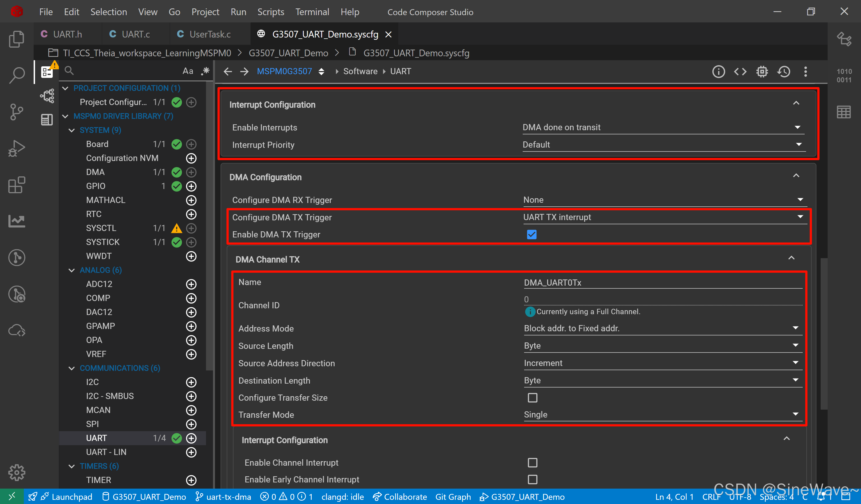Open the Transfer Mode dropdown
861x504 pixels.
point(663,415)
